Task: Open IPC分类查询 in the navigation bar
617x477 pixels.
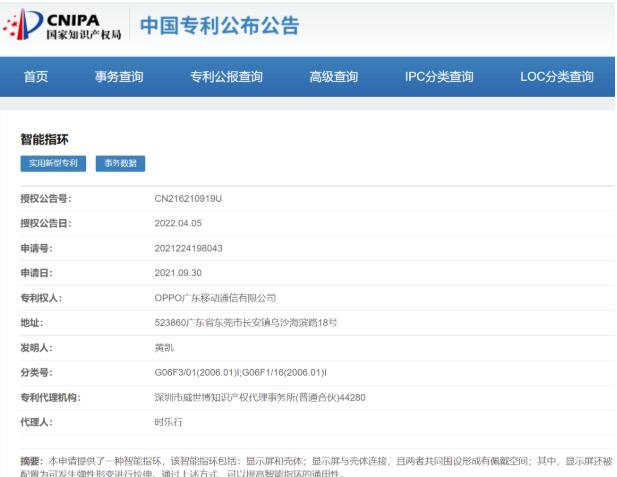Action: point(439,77)
